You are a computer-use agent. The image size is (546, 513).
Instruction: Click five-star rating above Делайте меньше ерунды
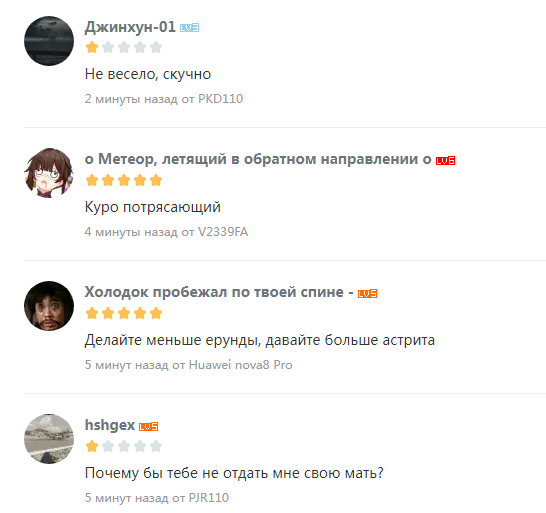coord(124,313)
